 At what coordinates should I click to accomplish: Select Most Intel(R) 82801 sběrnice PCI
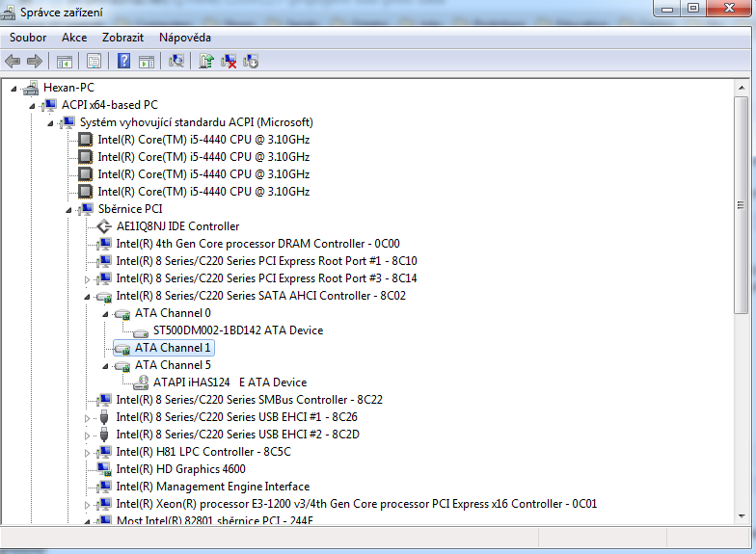point(214,520)
